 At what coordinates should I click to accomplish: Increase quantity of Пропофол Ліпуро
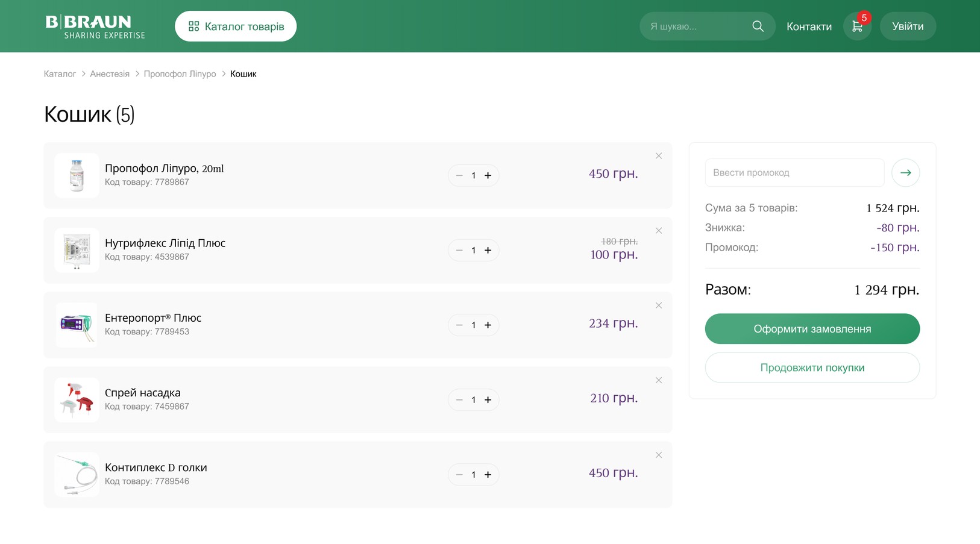tap(488, 175)
